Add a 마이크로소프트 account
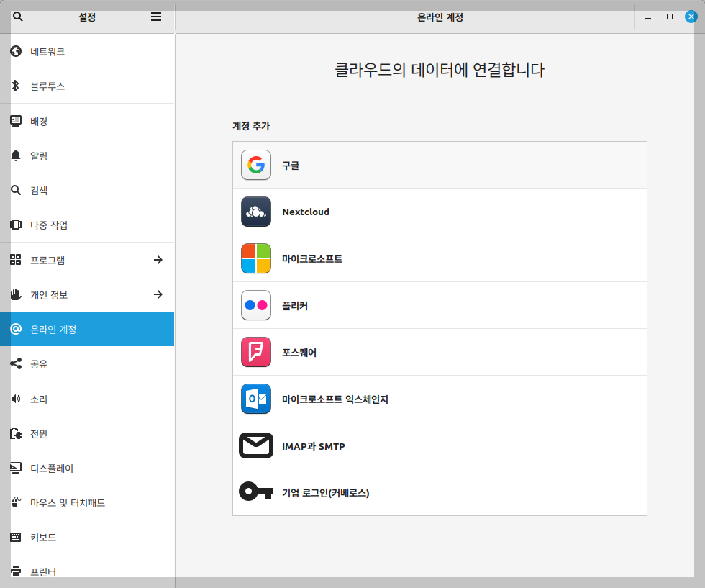The height and width of the screenshot is (588, 705). (x=440, y=258)
